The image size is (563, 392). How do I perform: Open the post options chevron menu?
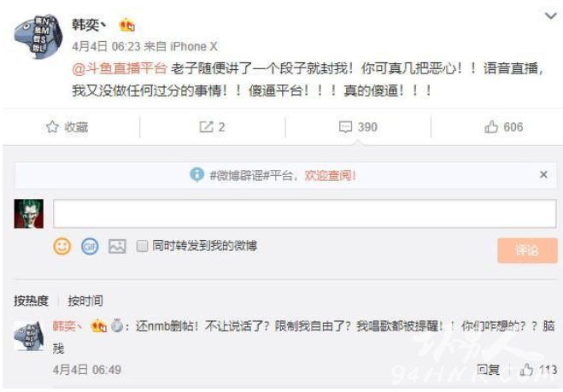[551, 15]
